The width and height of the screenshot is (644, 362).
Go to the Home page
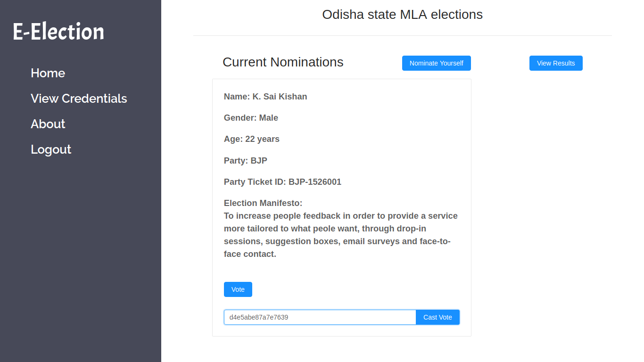48,73
